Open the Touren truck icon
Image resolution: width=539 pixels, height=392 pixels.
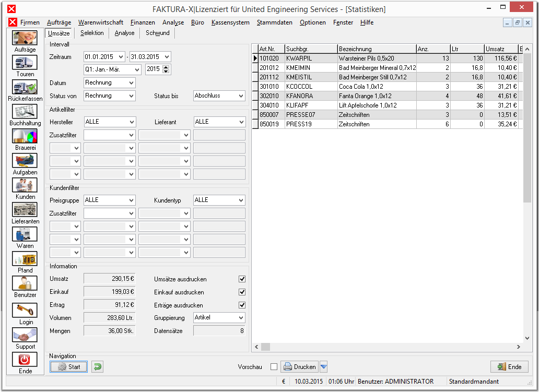[x=25, y=63]
